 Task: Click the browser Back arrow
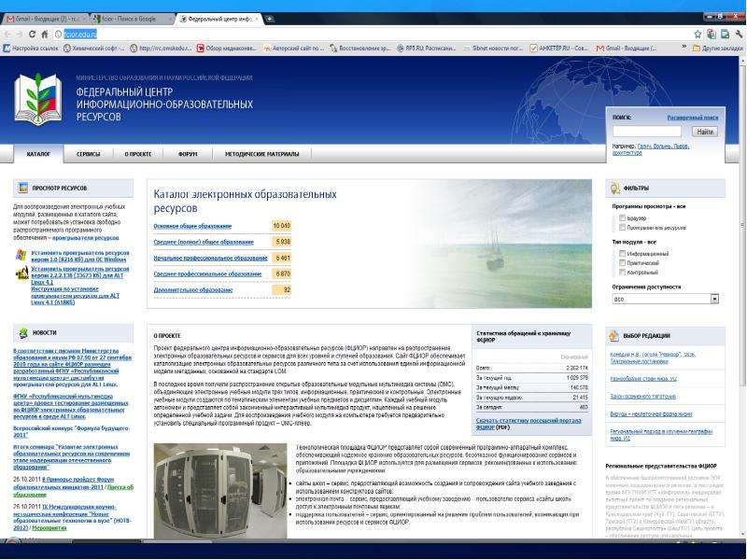pyautogui.click(x=7, y=35)
